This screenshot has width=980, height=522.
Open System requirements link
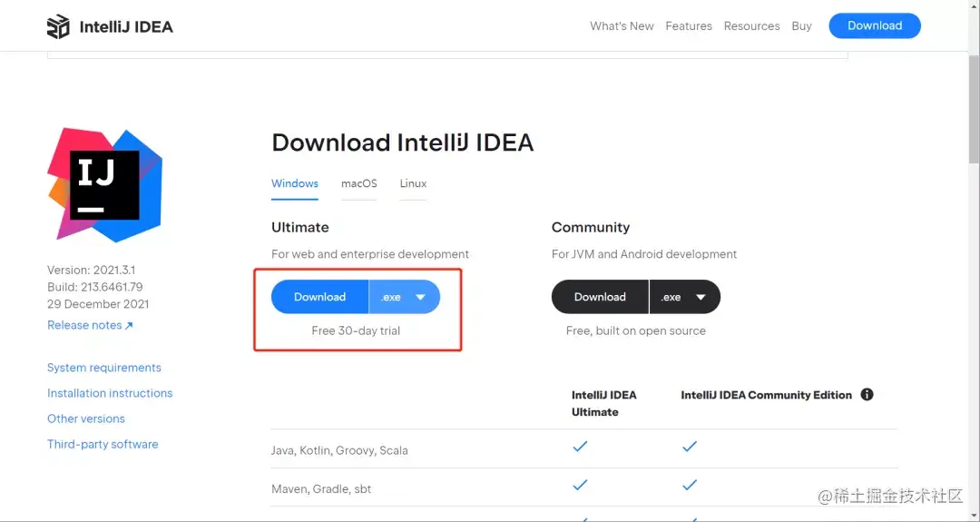click(104, 368)
